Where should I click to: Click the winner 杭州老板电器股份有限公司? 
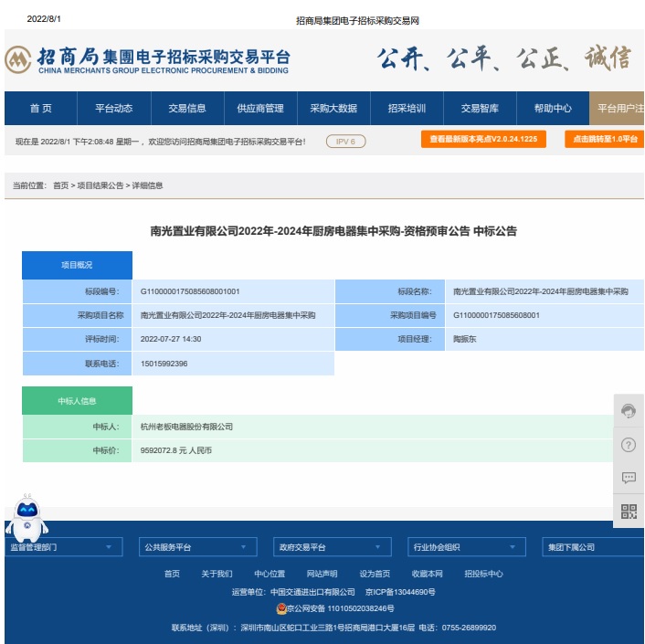pyautogui.click(x=186, y=427)
